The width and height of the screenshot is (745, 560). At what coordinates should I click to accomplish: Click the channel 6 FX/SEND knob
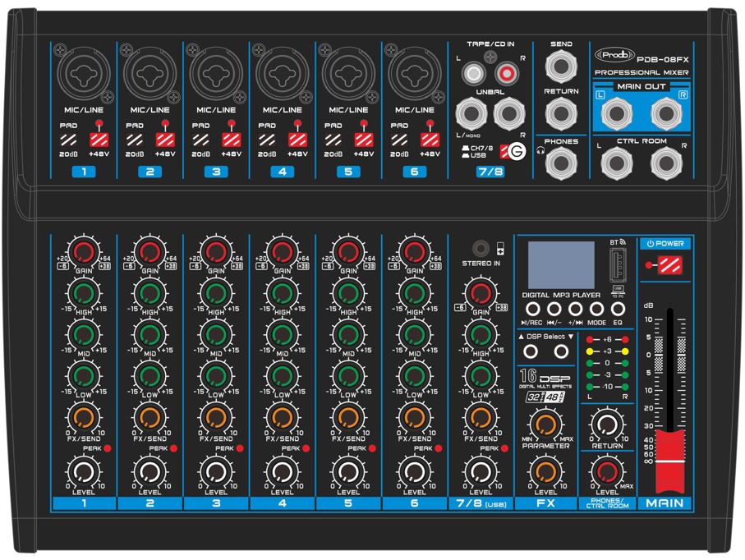414,418
